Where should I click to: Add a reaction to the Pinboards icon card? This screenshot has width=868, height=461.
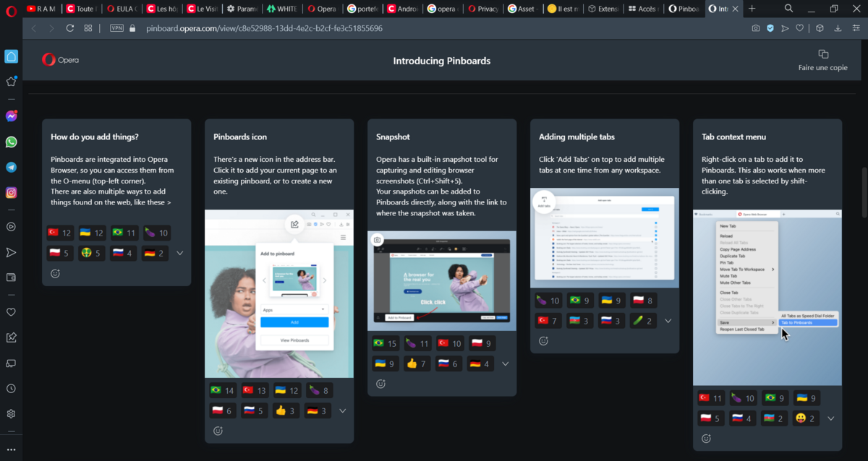coord(218,431)
